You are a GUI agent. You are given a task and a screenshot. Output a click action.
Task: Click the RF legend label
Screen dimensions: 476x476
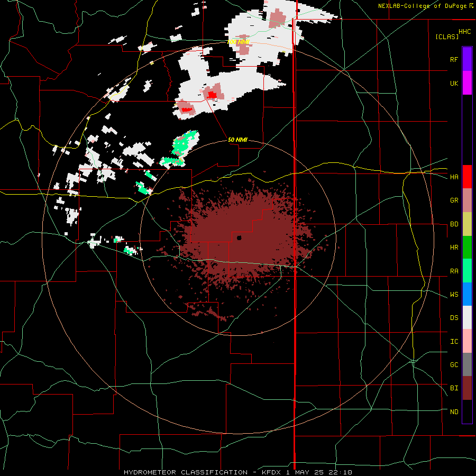click(x=454, y=59)
